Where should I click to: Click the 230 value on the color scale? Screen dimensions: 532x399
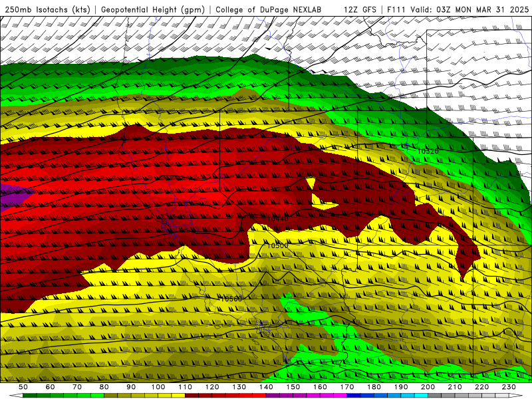pos(509,387)
